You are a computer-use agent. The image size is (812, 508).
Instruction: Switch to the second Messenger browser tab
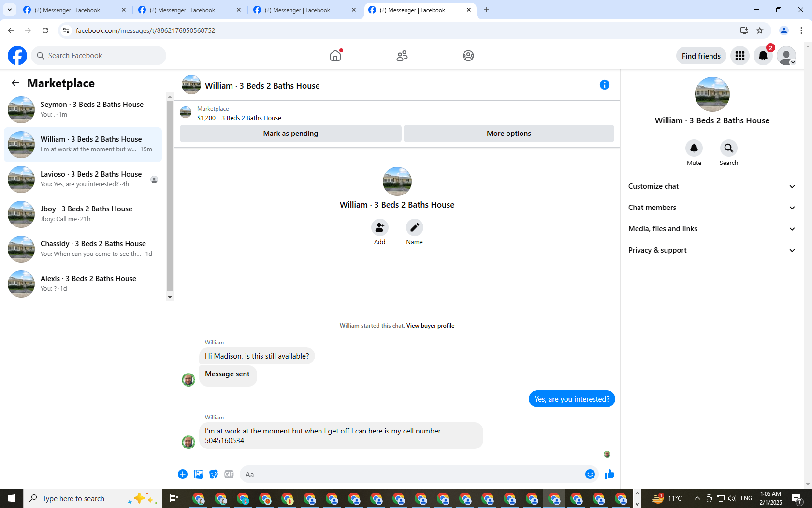189,10
